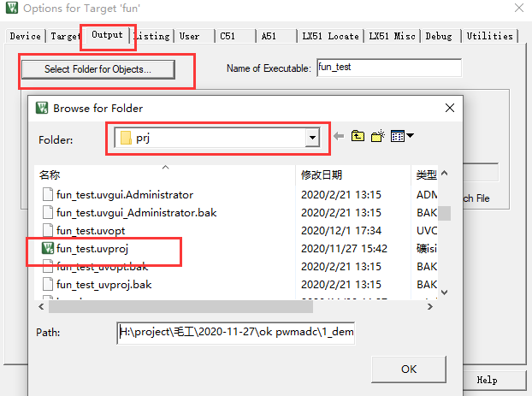This screenshot has height=396, width=532.
Task: Click the vertical scrollbar thumb
Action: point(444,214)
